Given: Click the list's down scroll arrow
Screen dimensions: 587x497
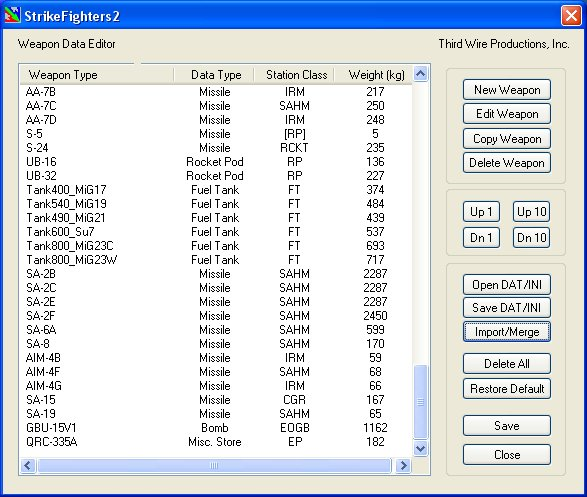Looking at the screenshot, I should click(x=420, y=448).
